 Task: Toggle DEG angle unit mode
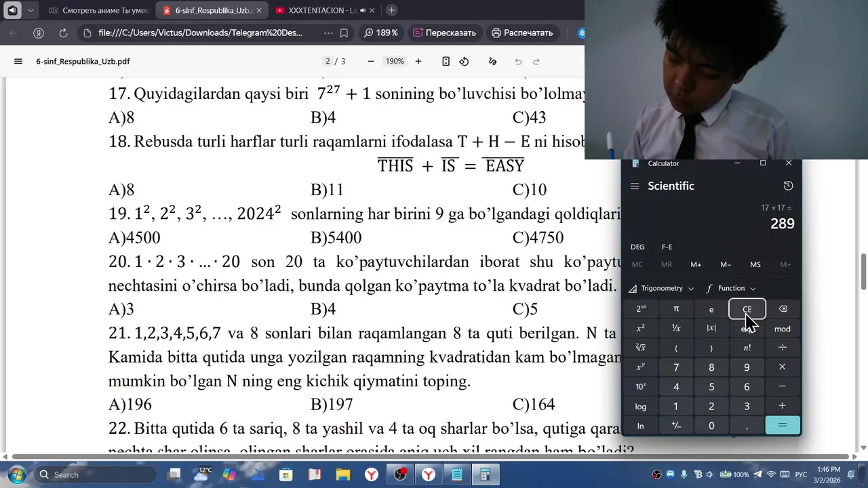pyautogui.click(x=637, y=247)
